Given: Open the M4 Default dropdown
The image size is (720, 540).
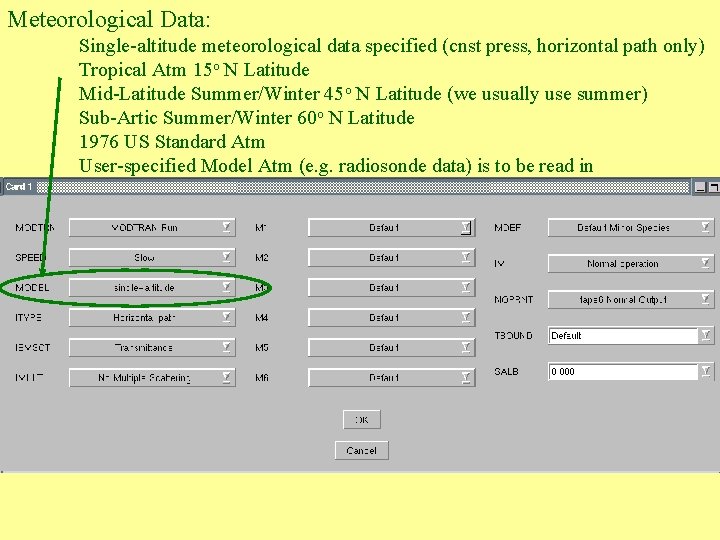Looking at the screenshot, I should pyautogui.click(x=392, y=318).
